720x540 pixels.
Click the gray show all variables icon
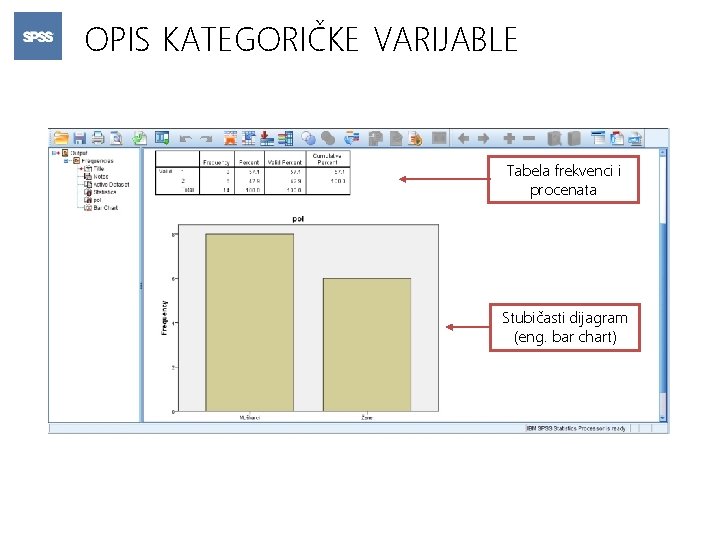(328, 138)
